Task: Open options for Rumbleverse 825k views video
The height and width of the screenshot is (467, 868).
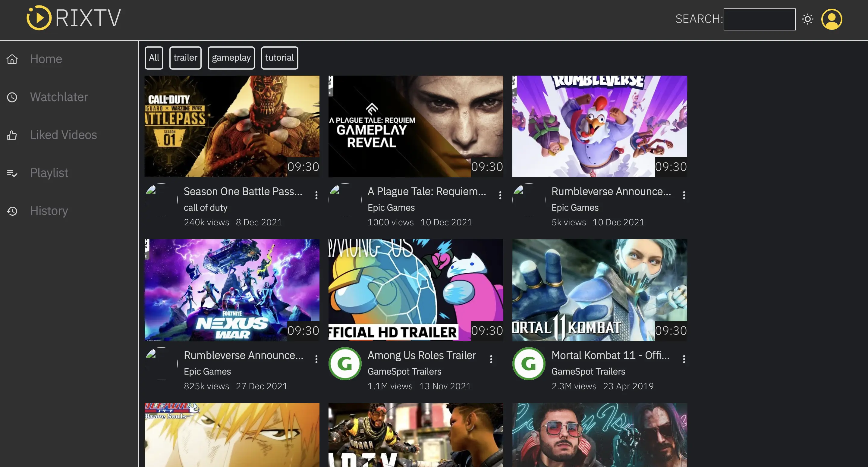Action: (x=316, y=359)
